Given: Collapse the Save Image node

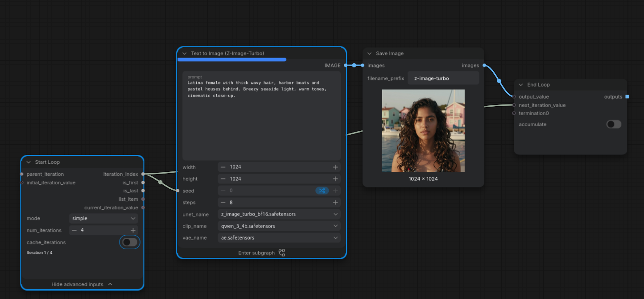Looking at the screenshot, I should (369, 53).
